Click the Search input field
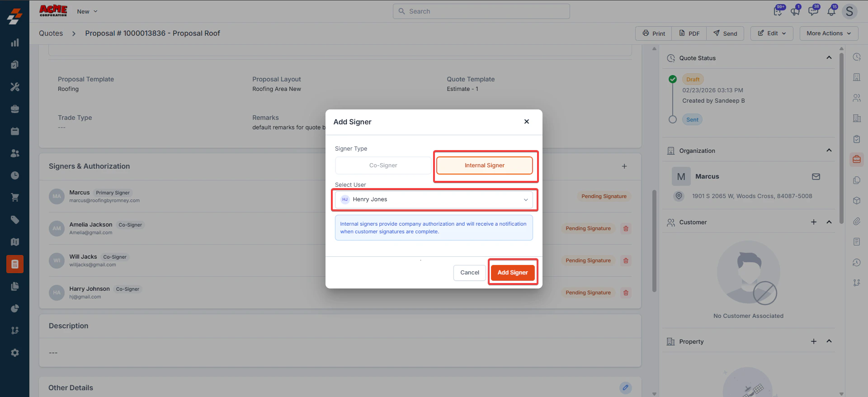This screenshot has height=397, width=868. 481,11
